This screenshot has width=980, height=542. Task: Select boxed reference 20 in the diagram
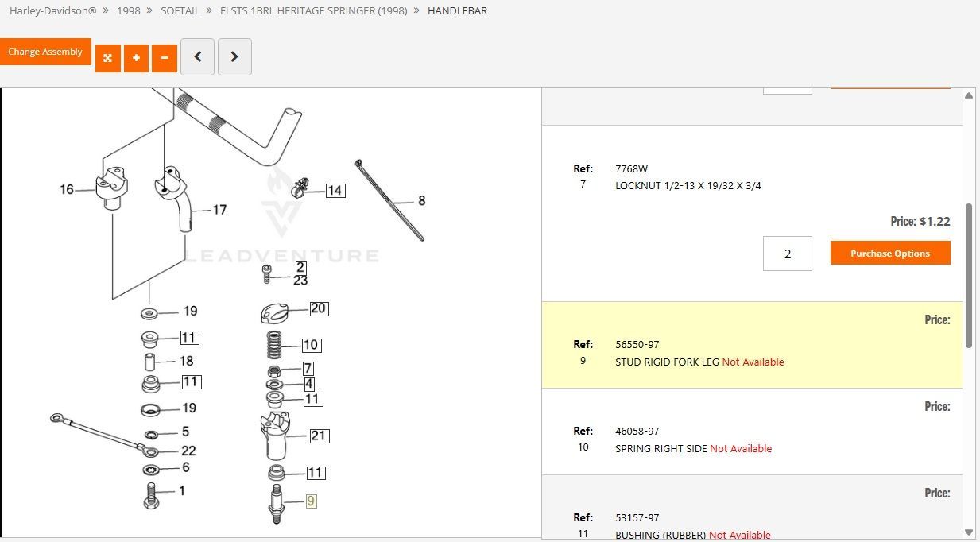tap(318, 308)
